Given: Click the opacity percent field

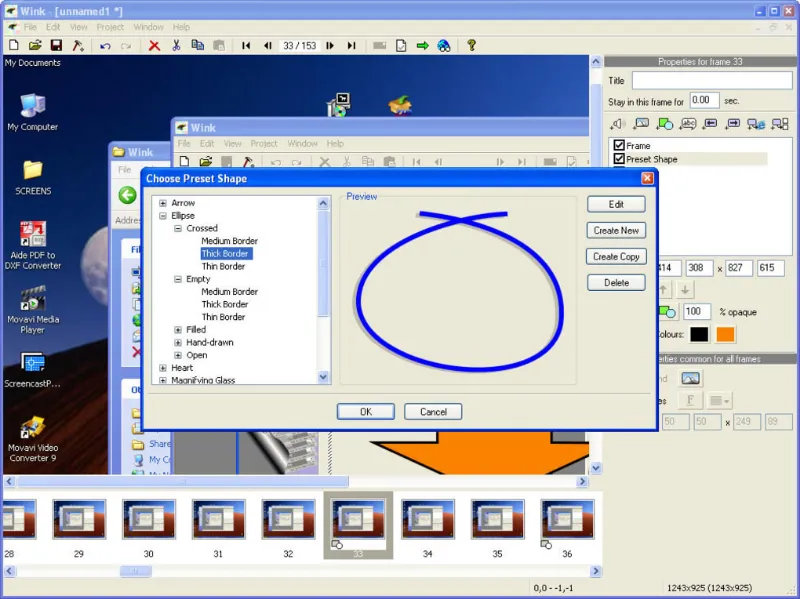Looking at the screenshot, I should 696,312.
